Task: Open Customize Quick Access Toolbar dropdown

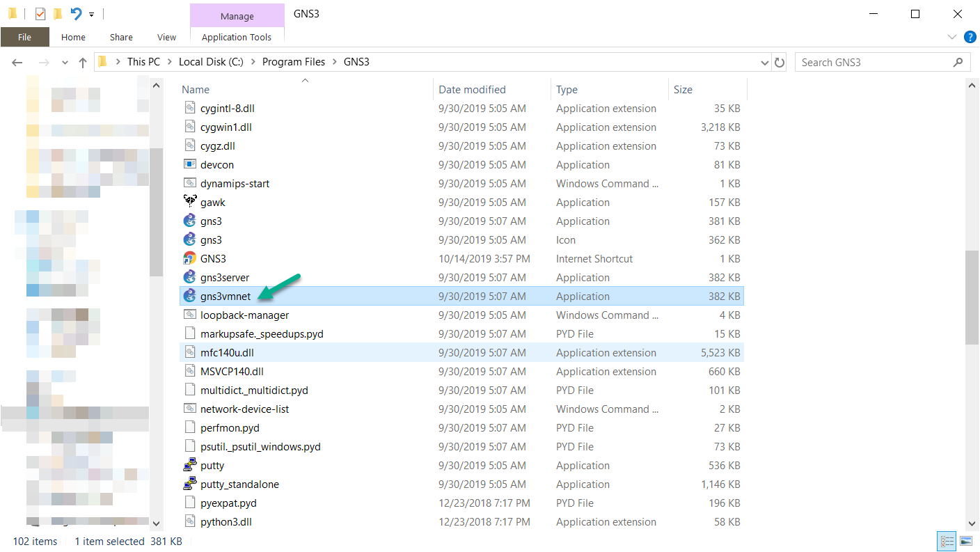Action: pyautogui.click(x=91, y=14)
